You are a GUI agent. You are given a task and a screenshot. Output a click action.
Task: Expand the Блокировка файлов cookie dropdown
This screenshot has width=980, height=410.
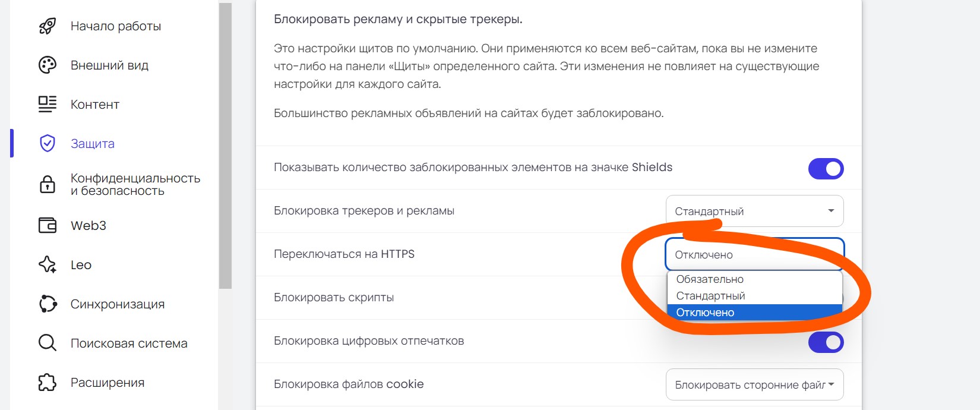tap(754, 385)
